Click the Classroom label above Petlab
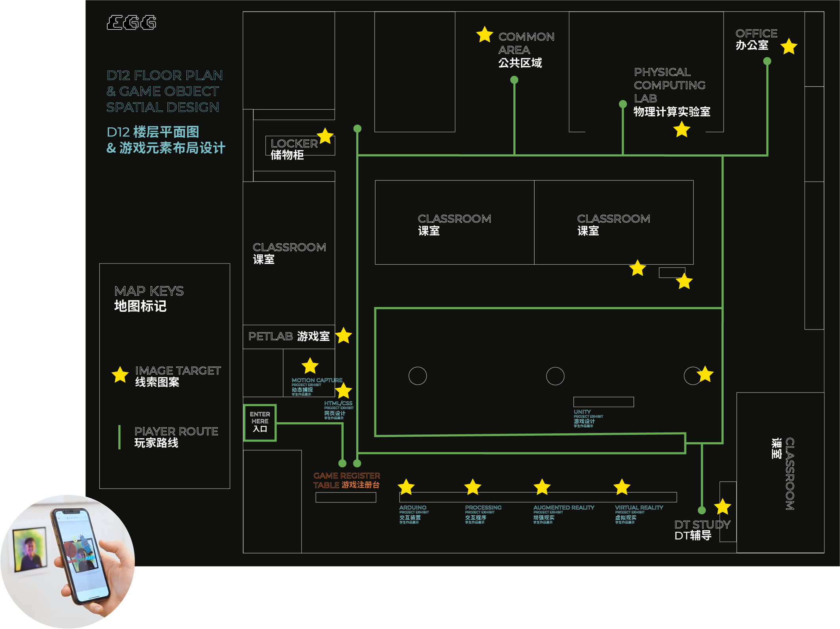This screenshot has width=840, height=629. click(x=289, y=253)
